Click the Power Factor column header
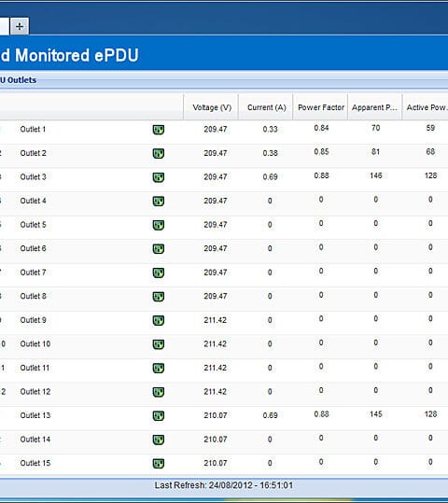Screen dimensions: 448x503 (320, 107)
